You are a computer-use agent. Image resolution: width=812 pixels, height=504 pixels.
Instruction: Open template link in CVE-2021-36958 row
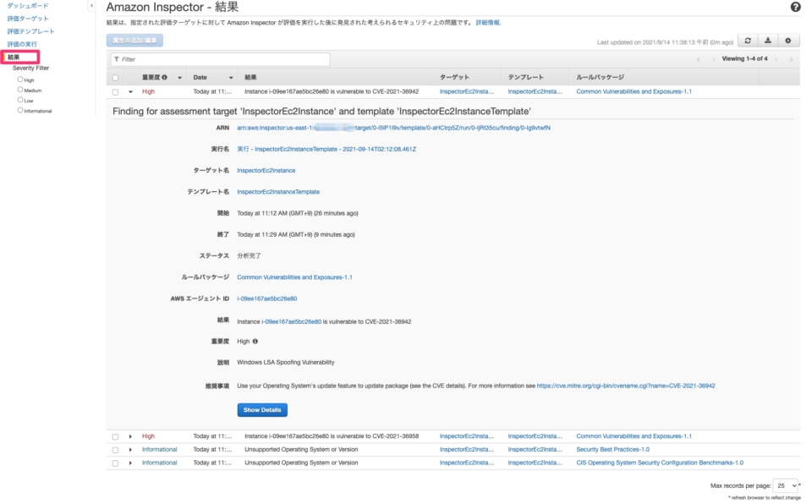pos(535,436)
